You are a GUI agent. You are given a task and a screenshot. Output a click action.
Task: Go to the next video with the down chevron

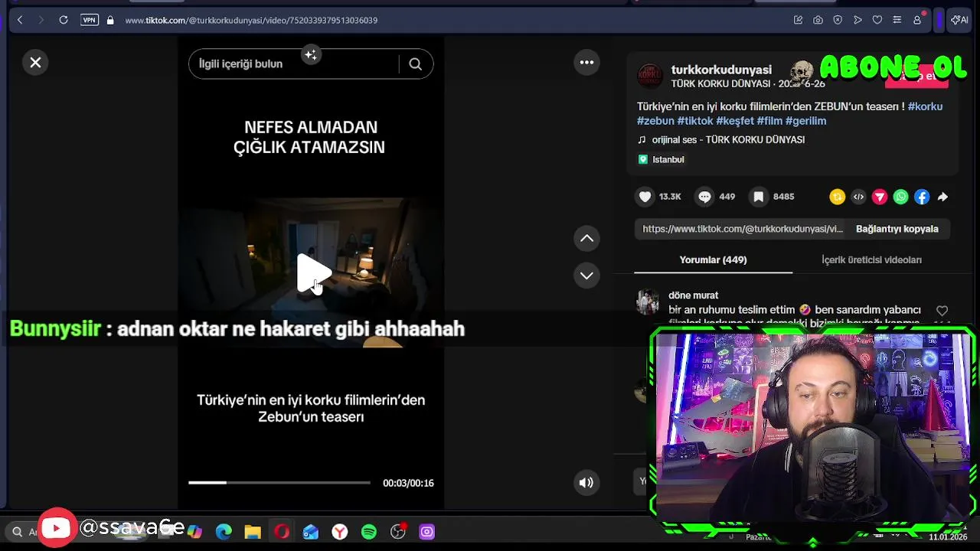[587, 275]
